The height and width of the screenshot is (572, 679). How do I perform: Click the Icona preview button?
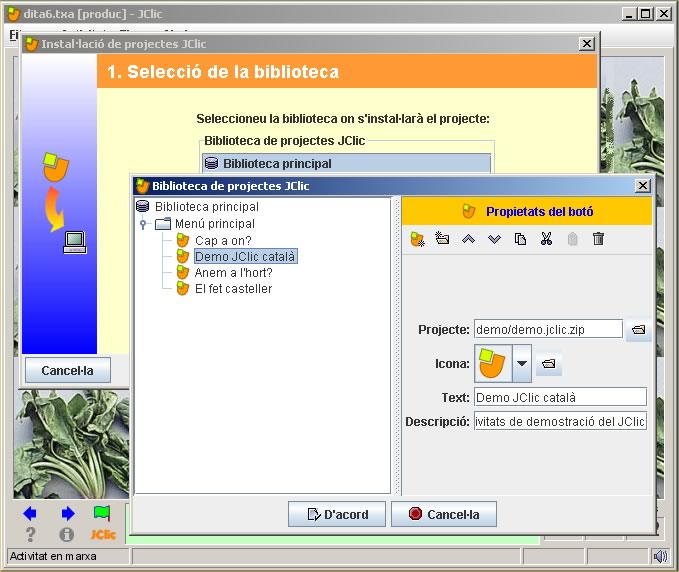tap(493, 364)
